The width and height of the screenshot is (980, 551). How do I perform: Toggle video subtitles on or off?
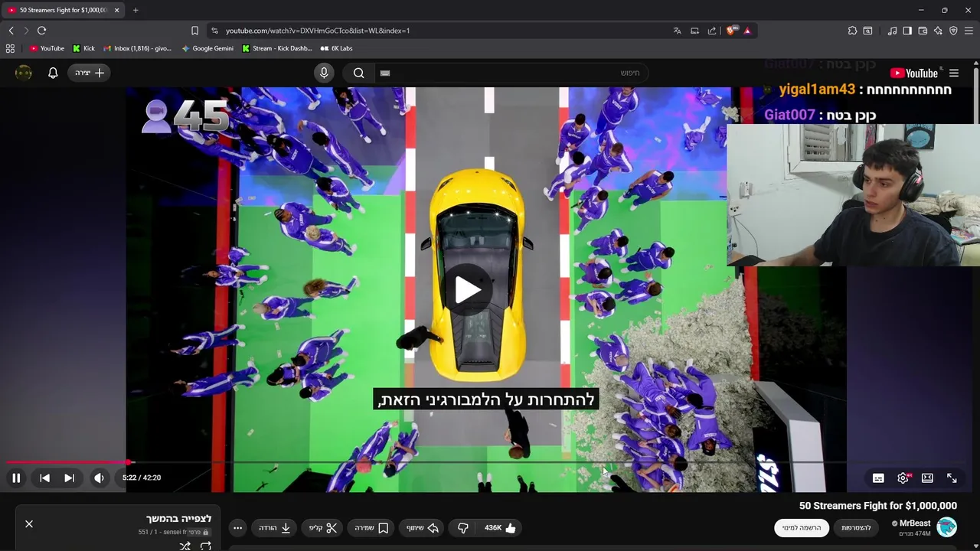point(878,478)
